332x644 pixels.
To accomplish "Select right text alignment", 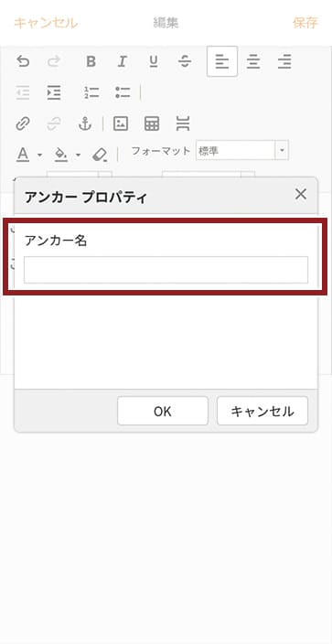I will 284,61.
